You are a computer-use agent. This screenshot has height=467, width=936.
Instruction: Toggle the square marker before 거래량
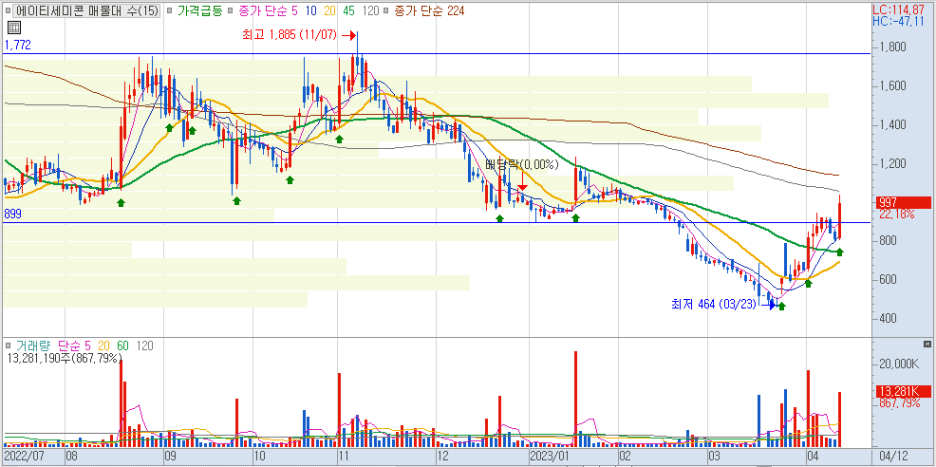point(8,345)
